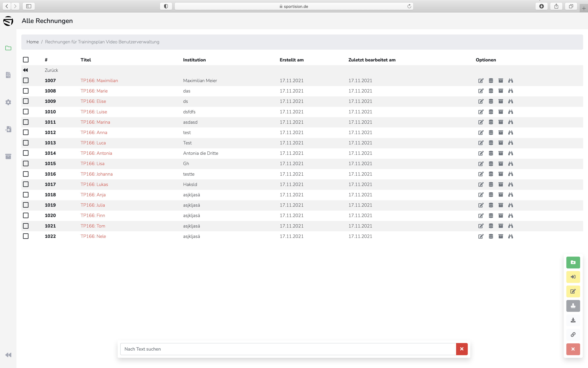Clear search with the red X button
This screenshot has width=588, height=368.
click(x=462, y=349)
